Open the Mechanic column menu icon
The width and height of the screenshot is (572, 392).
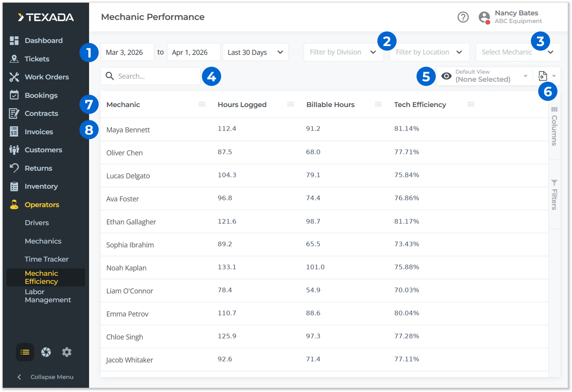[x=202, y=104]
